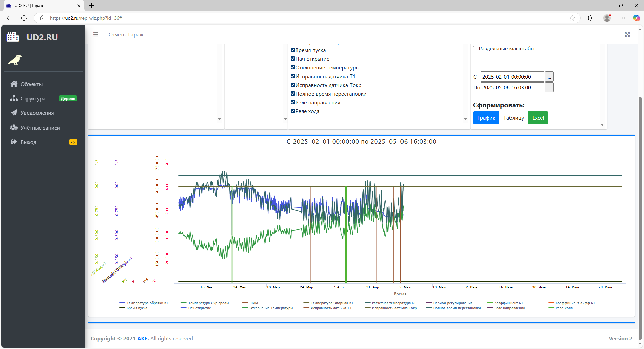This screenshot has height=349, width=644.
Task: Click the График button
Action: coord(486,118)
